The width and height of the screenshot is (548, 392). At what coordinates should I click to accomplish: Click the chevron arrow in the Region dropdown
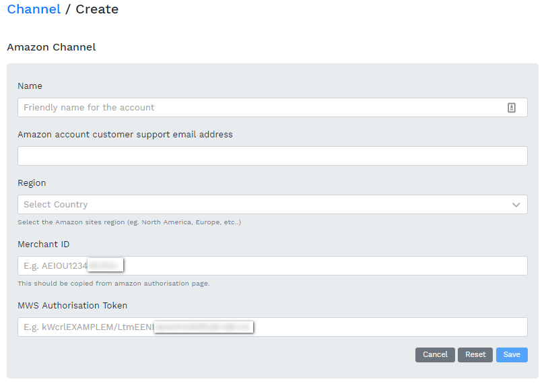click(516, 205)
